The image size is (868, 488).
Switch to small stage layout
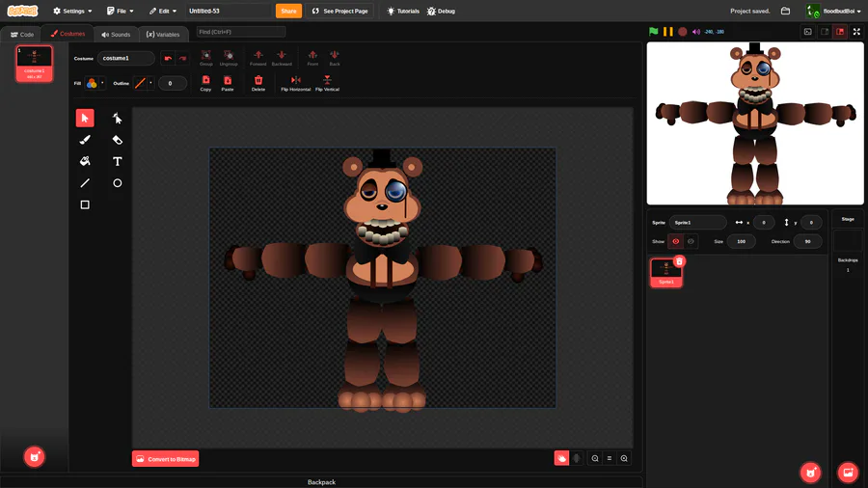click(x=825, y=32)
